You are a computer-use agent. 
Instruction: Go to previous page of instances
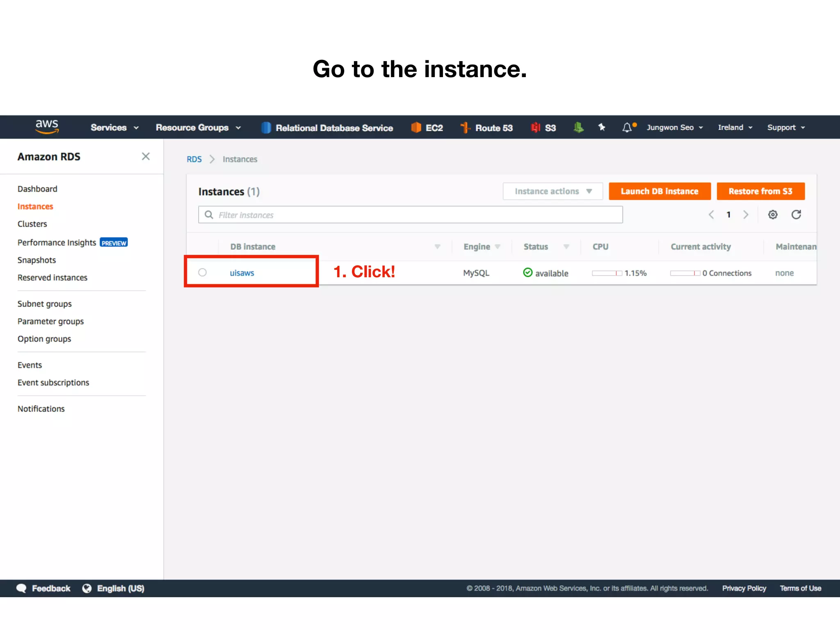(711, 215)
